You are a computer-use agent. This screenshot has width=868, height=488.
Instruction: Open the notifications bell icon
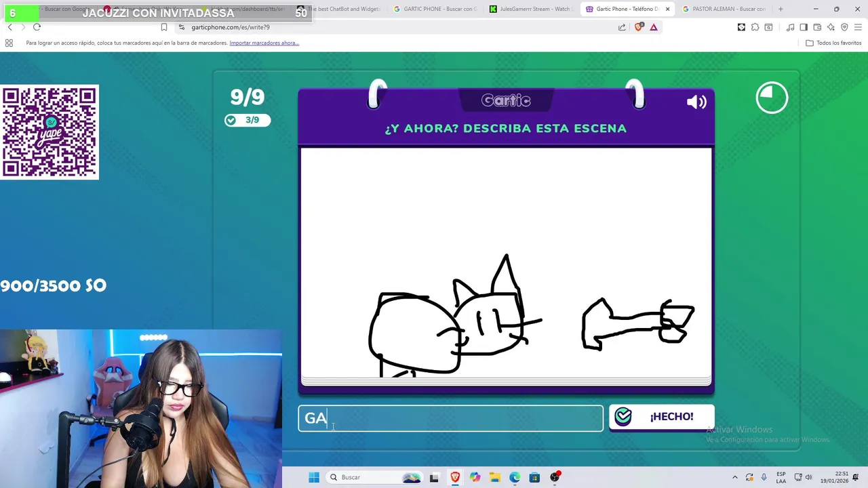(856, 477)
